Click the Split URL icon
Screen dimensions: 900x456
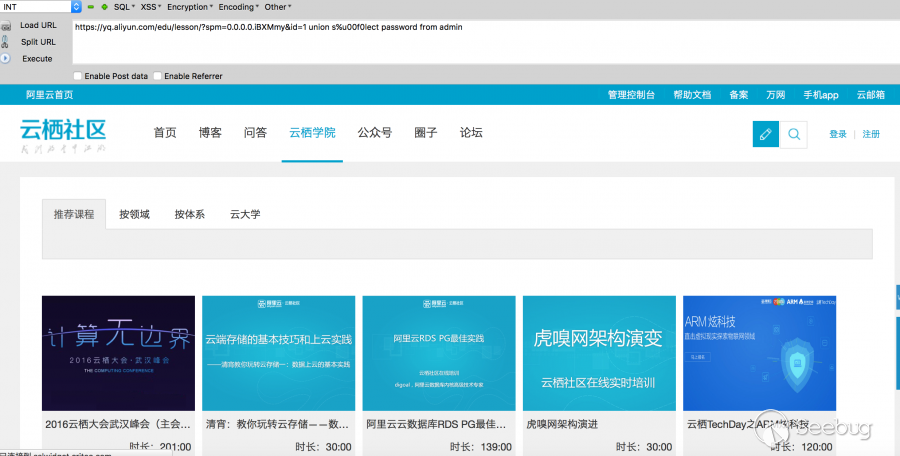tap(6, 42)
